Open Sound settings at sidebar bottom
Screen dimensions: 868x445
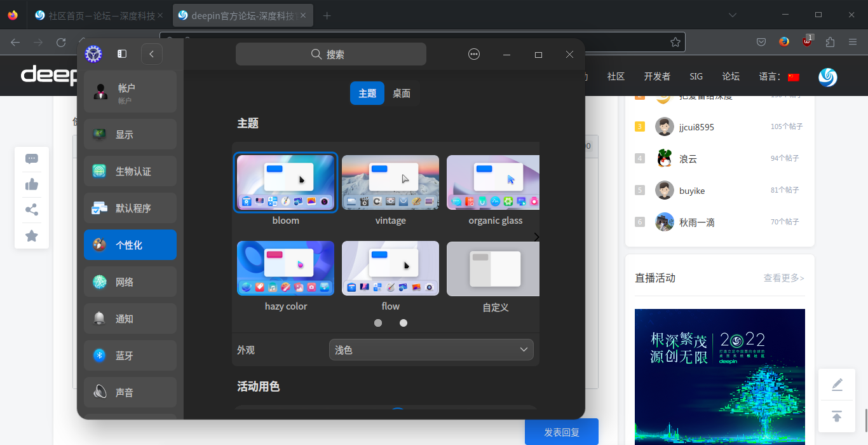(x=130, y=392)
